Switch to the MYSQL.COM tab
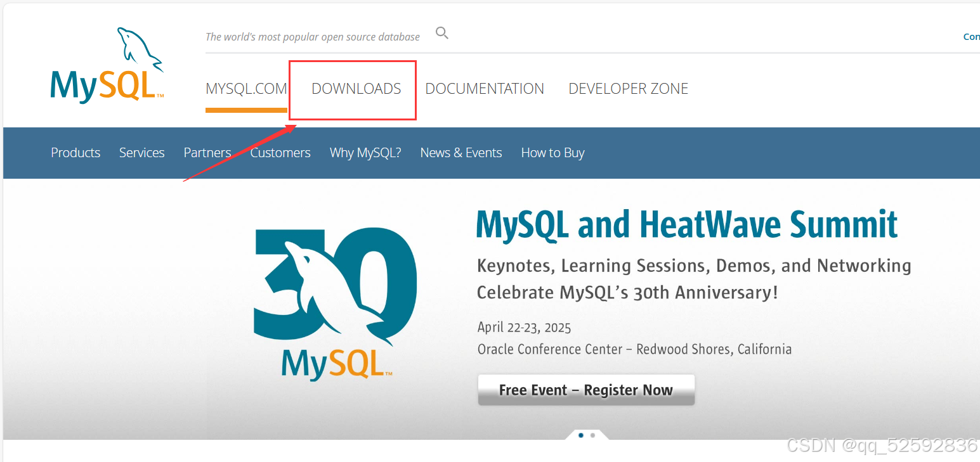 (x=246, y=89)
